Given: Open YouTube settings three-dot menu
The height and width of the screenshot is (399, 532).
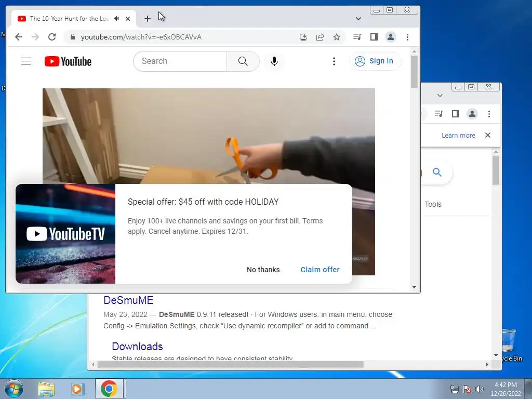Looking at the screenshot, I should [334, 61].
